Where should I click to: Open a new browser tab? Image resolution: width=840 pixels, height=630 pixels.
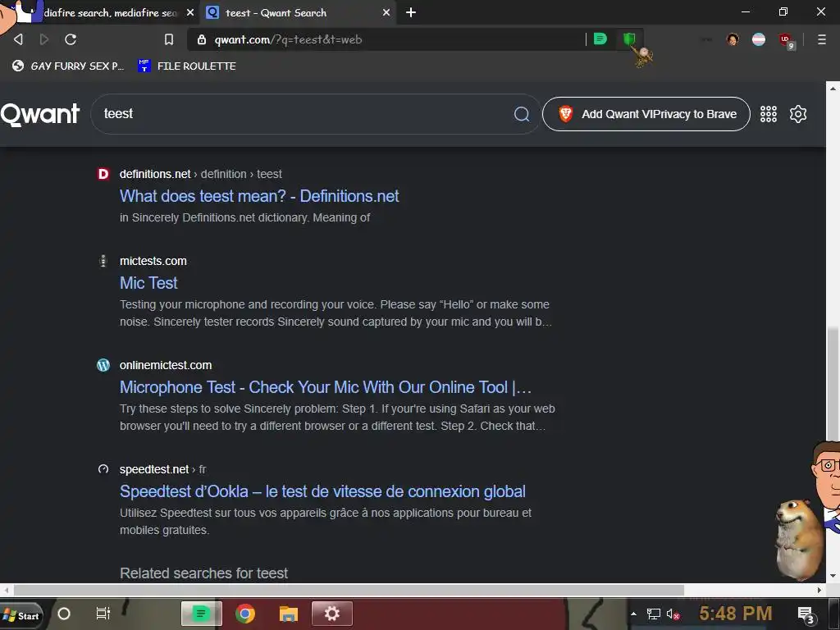(x=411, y=12)
